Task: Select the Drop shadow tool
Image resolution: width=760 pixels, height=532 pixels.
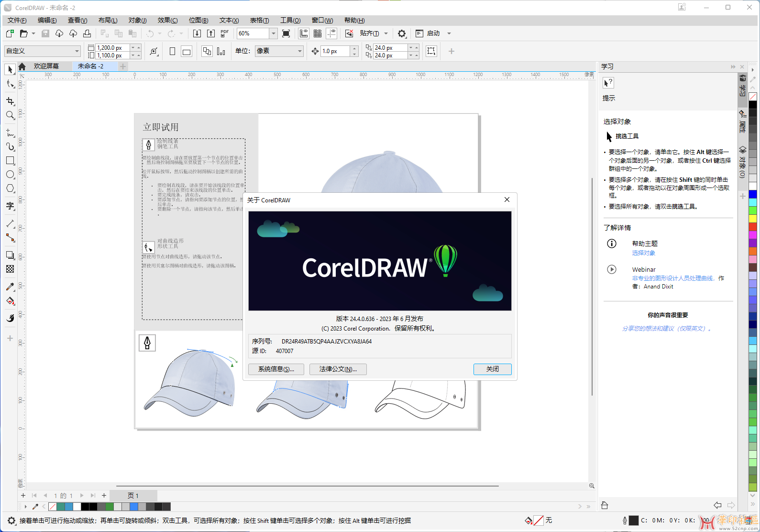Action: point(10,255)
